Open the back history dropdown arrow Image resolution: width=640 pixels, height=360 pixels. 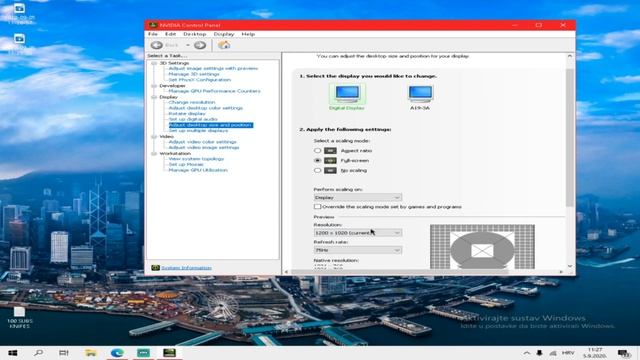[188, 45]
